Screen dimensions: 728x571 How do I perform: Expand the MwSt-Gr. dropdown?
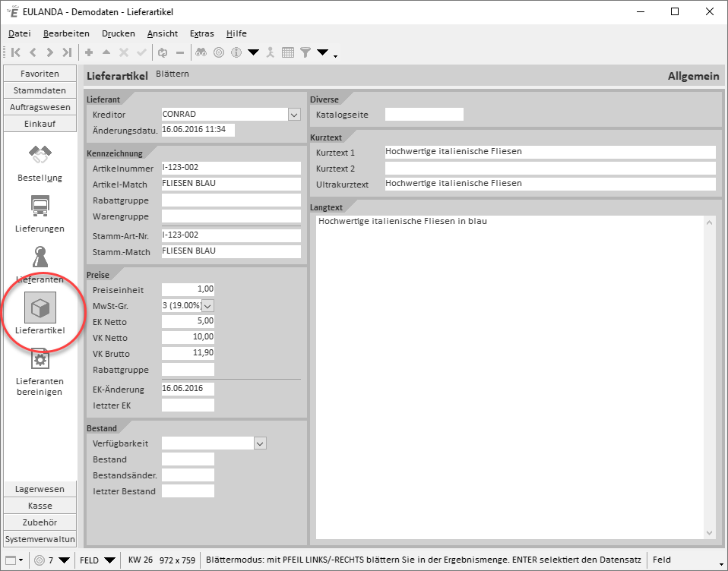[x=208, y=306]
